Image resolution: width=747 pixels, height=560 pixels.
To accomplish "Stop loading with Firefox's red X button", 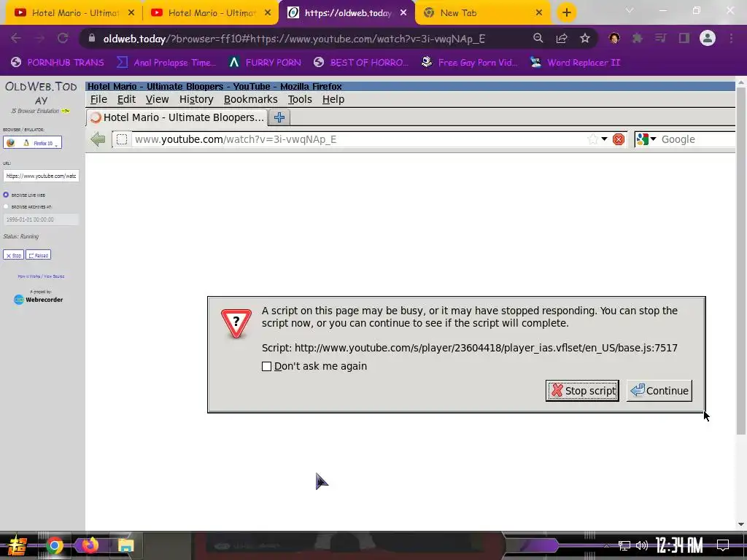I will pyautogui.click(x=619, y=139).
